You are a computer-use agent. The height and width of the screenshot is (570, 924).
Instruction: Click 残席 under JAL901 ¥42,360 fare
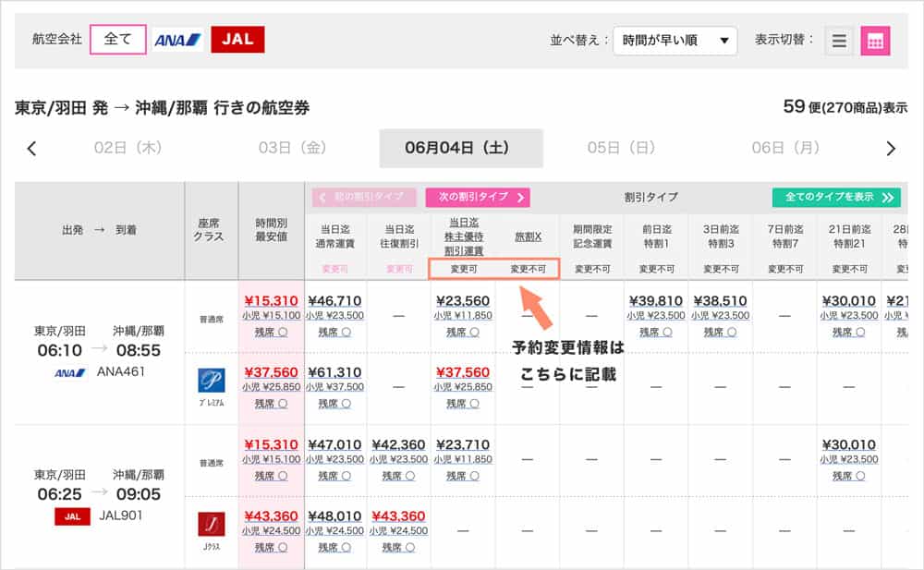(x=398, y=477)
